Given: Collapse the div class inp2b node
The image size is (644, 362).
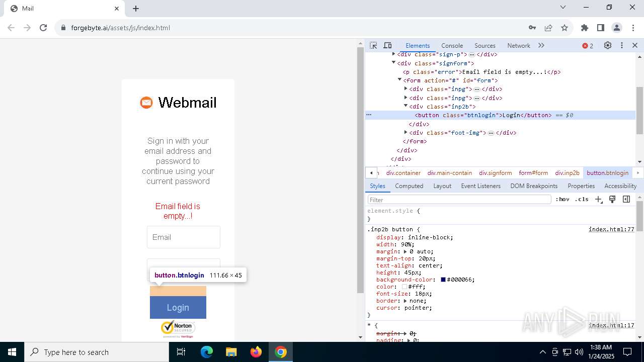Looking at the screenshot, I should coord(406,106).
